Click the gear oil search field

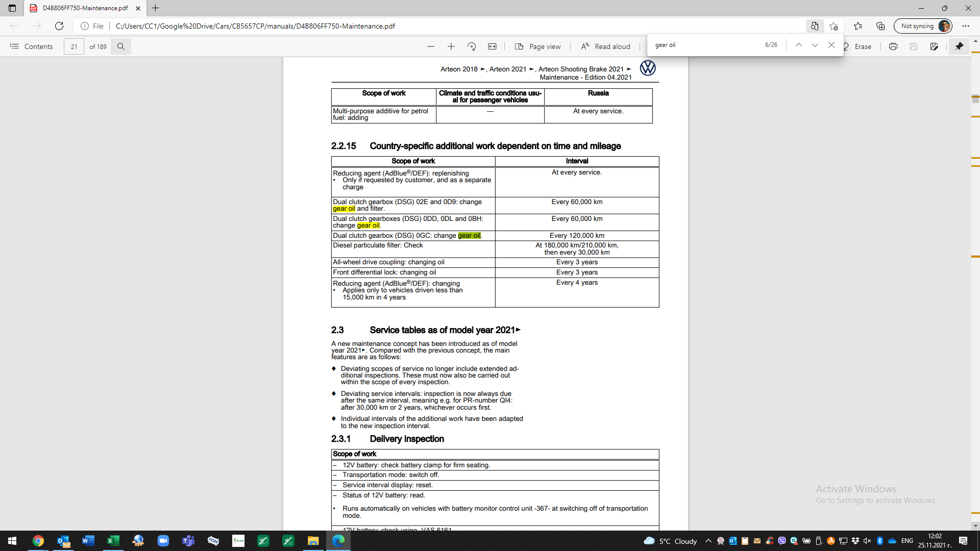707,45
